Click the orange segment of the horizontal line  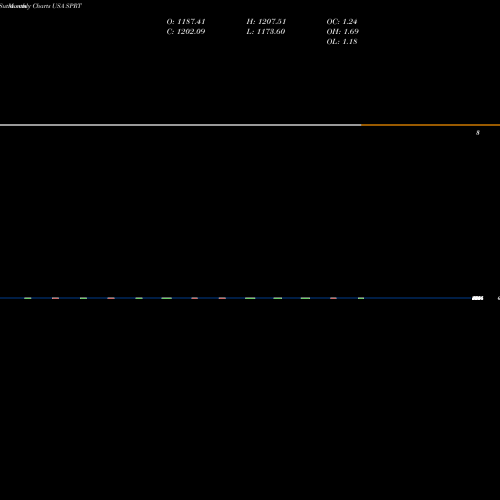click(430, 125)
